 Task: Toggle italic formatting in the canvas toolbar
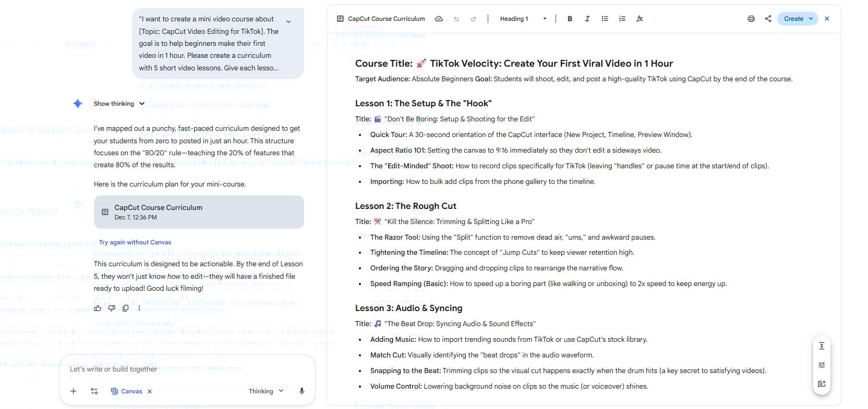(587, 19)
